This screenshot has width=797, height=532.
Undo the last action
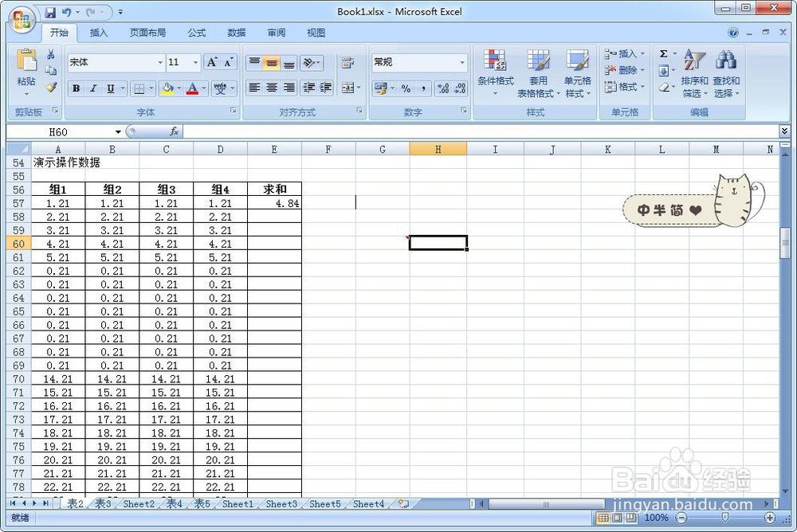pyautogui.click(x=66, y=12)
